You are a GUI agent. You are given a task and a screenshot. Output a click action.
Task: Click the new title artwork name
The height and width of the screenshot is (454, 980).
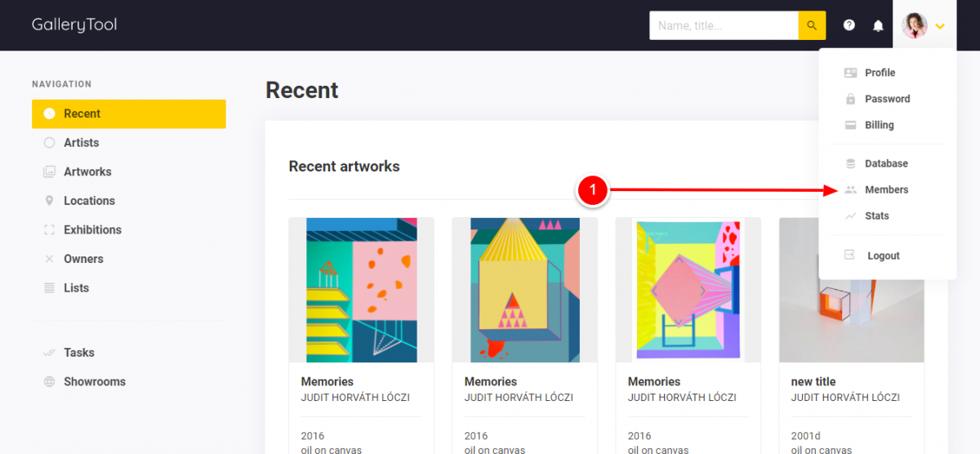coord(813,381)
